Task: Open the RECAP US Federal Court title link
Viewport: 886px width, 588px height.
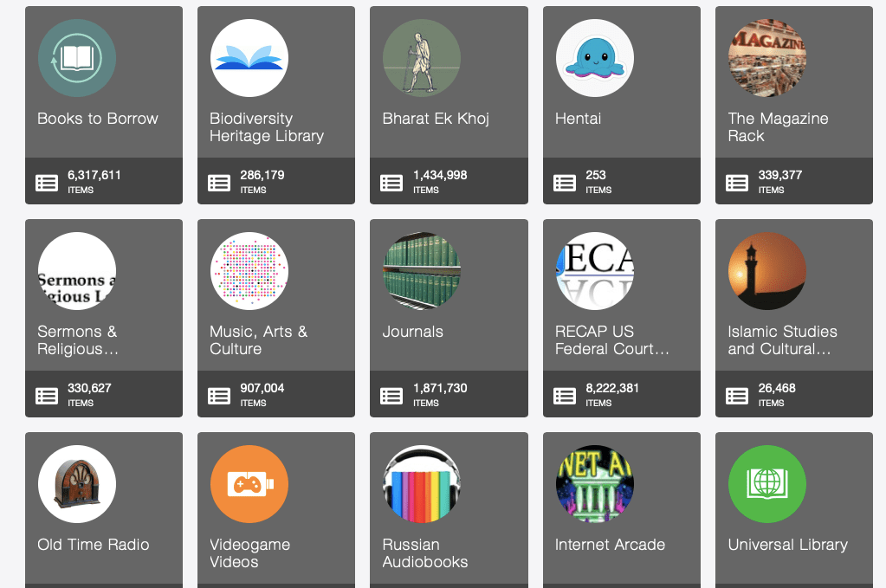Action: click(611, 340)
